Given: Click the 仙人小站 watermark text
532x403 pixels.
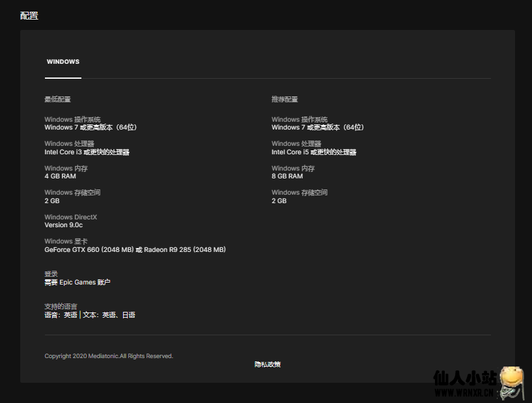Looking at the screenshot, I should tap(465, 378).
